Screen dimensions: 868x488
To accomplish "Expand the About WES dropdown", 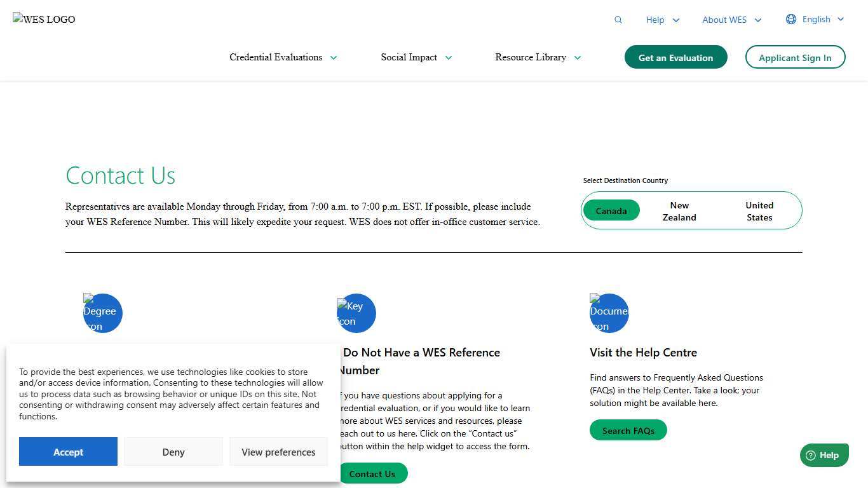I will click(731, 20).
